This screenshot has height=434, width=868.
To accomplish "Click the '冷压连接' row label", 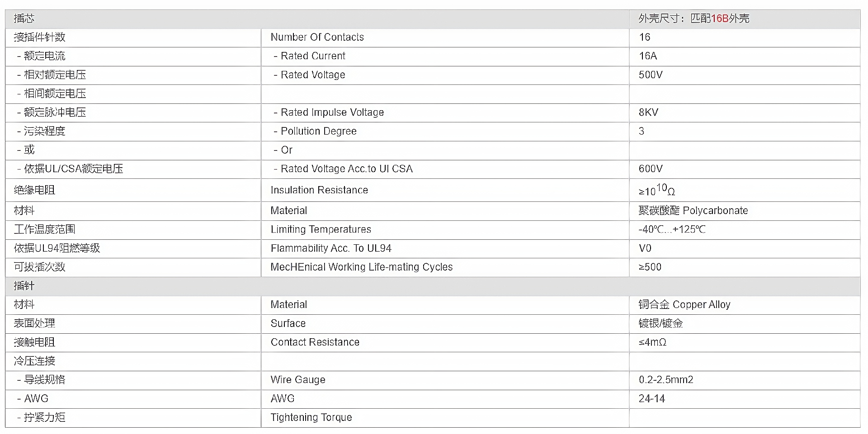I will pyautogui.click(x=34, y=361).
